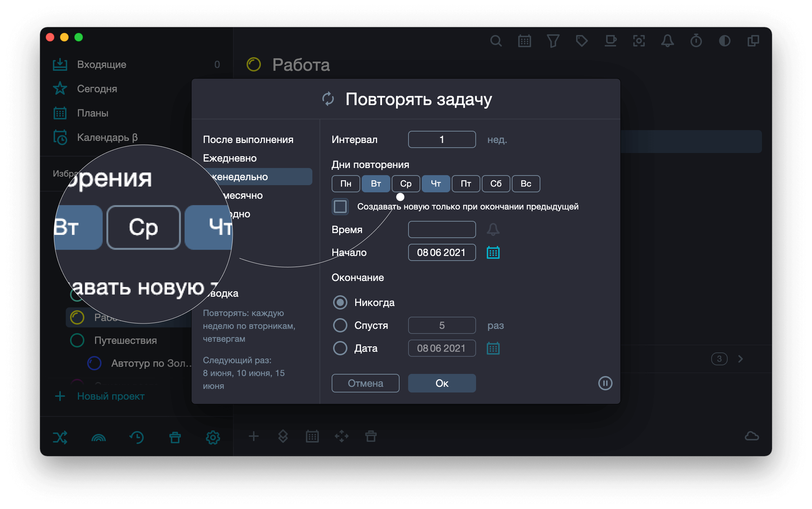812x509 pixels.
Task: Open calendar picker beside end Дата field
Action: pos(493,349)
